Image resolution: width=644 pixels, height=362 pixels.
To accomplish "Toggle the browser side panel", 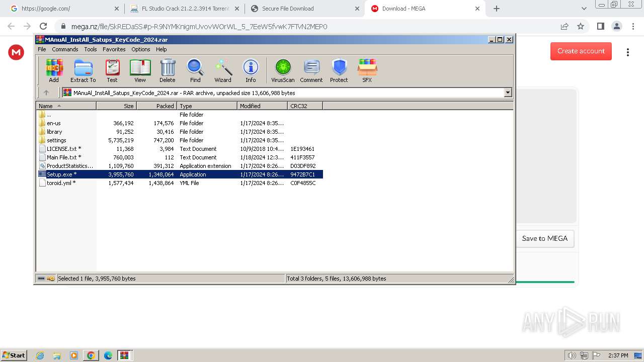I will 600,26.
